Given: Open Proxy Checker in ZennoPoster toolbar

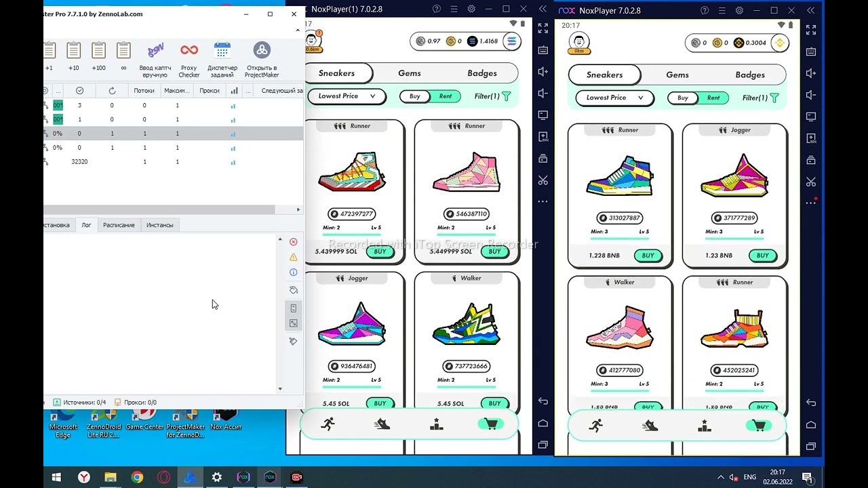Looking at the screenshot, I should pos(189,60).
